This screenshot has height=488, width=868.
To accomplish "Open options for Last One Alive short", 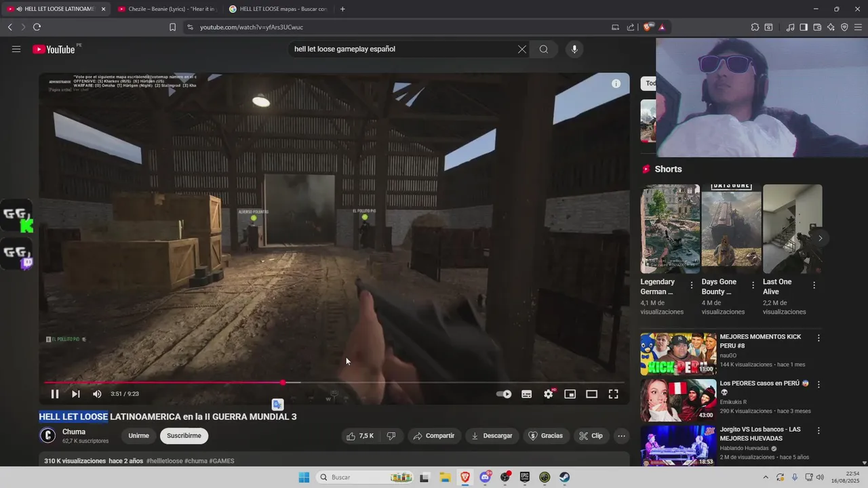I will coord(814,285).
